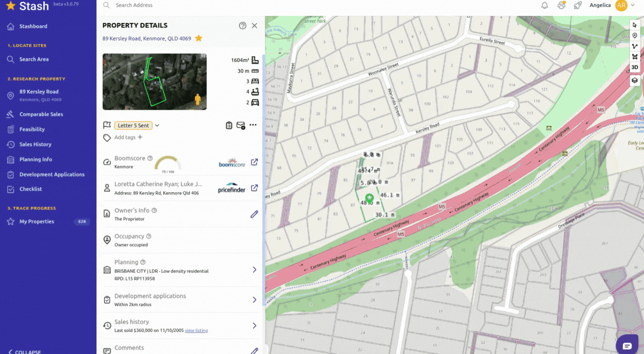Image resolution: width=644 pixels, height=354 pixels.
Task: Click Add tags plus
Action: click(140, 137)
